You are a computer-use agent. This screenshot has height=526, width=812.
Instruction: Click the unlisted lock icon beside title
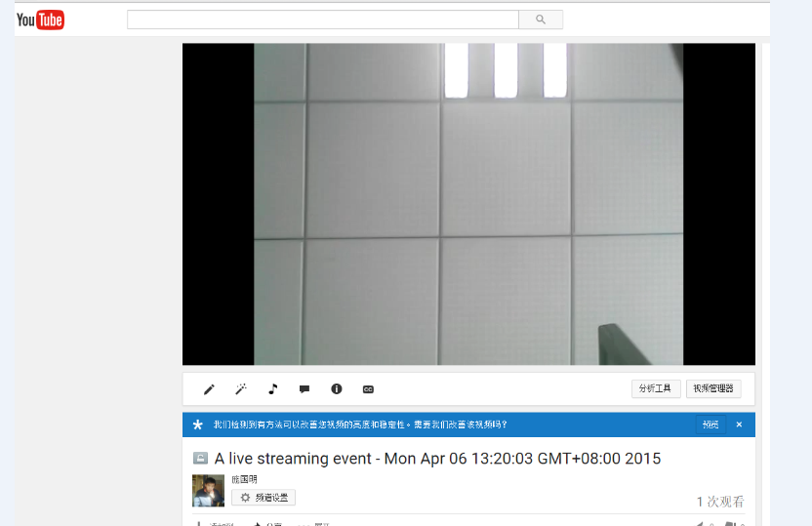click(200, 459)
